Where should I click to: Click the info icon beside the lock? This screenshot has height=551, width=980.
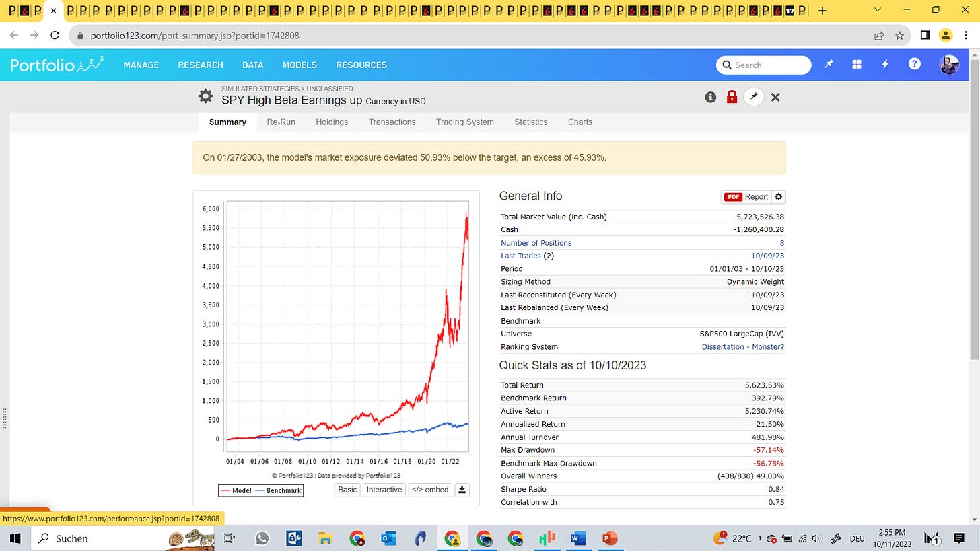(x=710, y=97)
